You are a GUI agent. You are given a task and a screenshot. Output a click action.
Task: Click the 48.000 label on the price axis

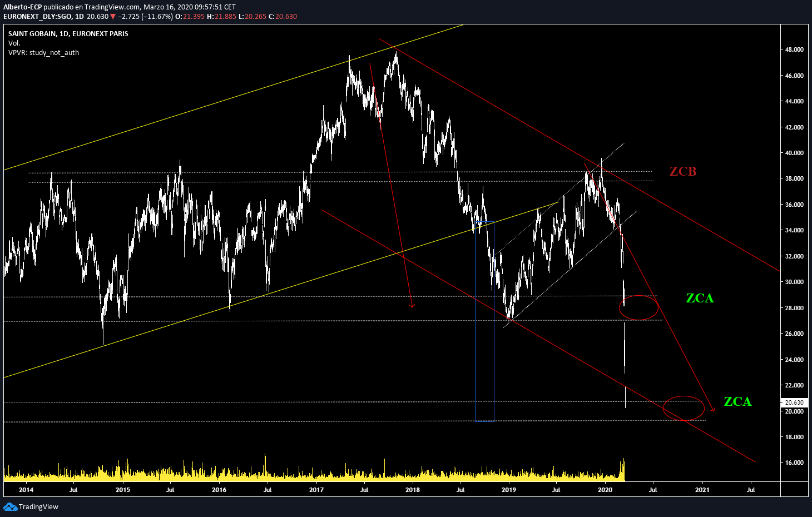(794, 49)
